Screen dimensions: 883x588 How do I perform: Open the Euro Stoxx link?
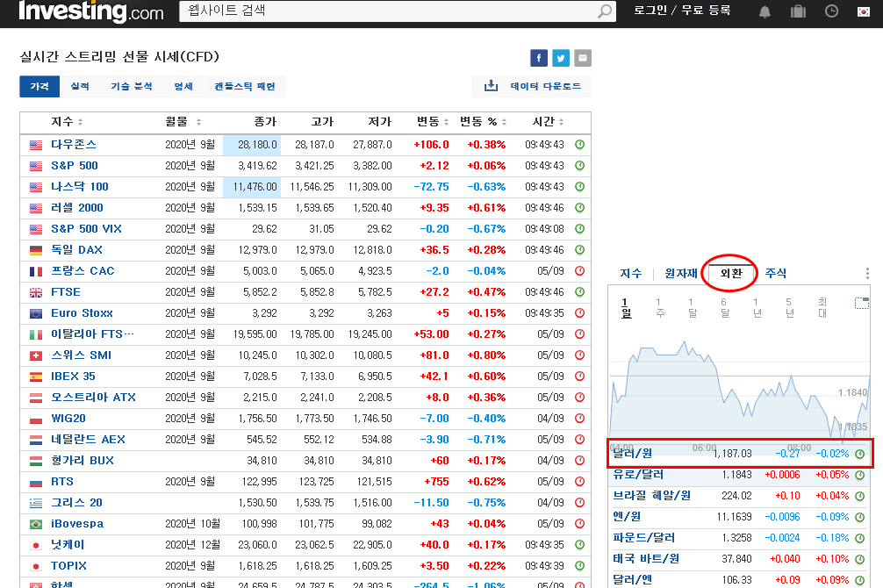pos(82,313)
